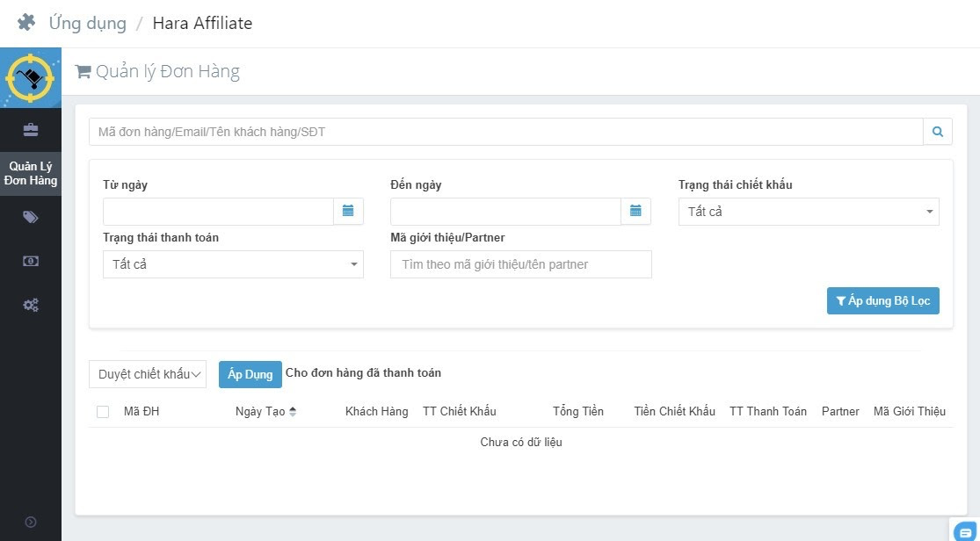Open the calendar picker for Từ ngày
The height and width of the screenshot is (541, 980).
coord(348,211)
